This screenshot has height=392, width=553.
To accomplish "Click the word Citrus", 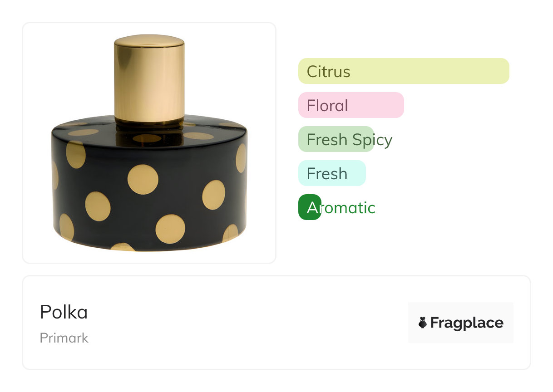I will click(328, 72).
